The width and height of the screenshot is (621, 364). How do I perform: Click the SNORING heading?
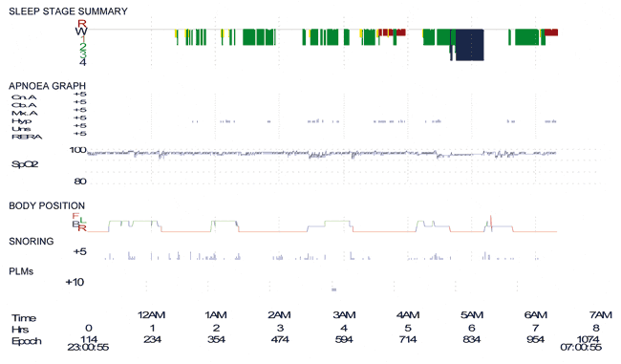coord(32,242)
